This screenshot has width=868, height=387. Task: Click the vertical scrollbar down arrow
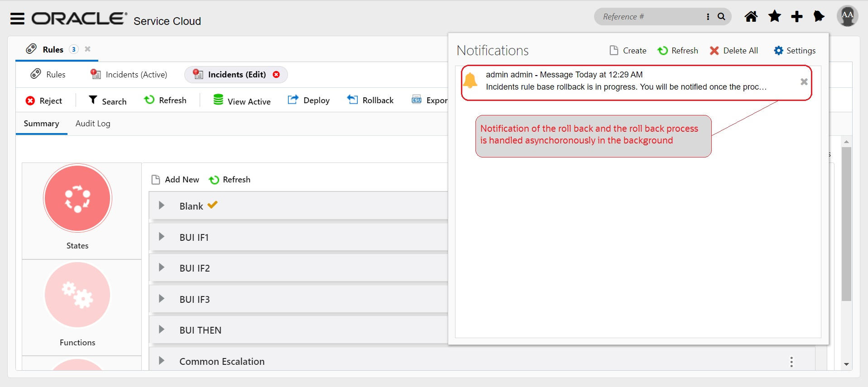846,364
